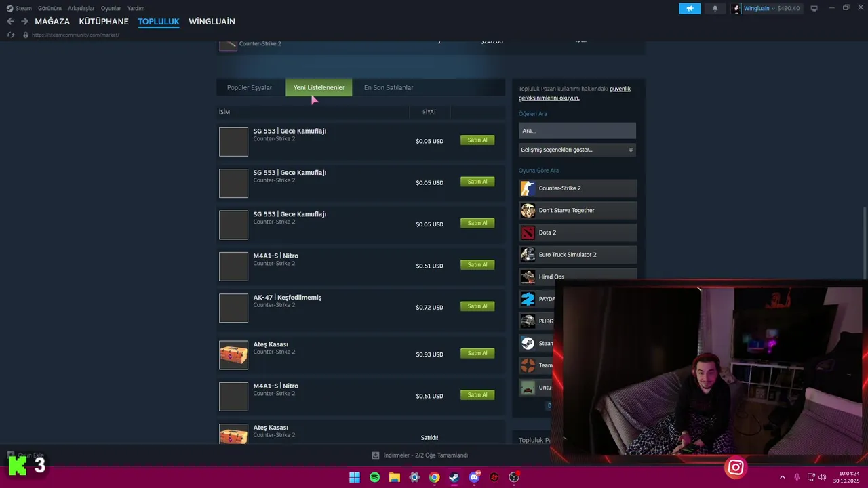The height and width of the screenshot is (488, 868).
Task: Select the PUBG game icon
Action: click(528, 321)
